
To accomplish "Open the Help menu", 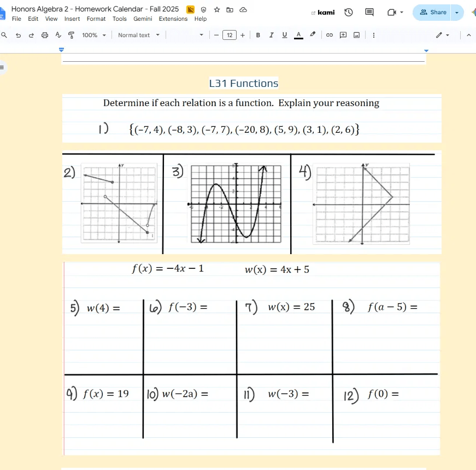I will (201, 19).
